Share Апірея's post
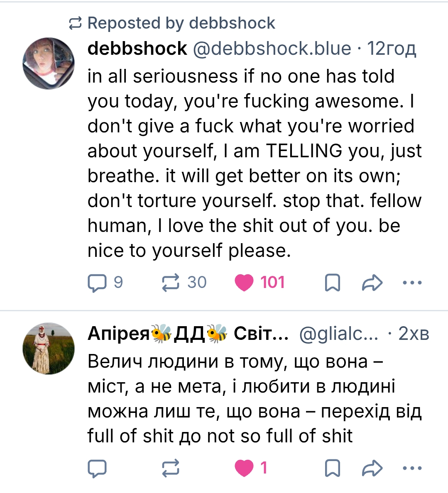448x493 pixels. click(x=372, y=468)
